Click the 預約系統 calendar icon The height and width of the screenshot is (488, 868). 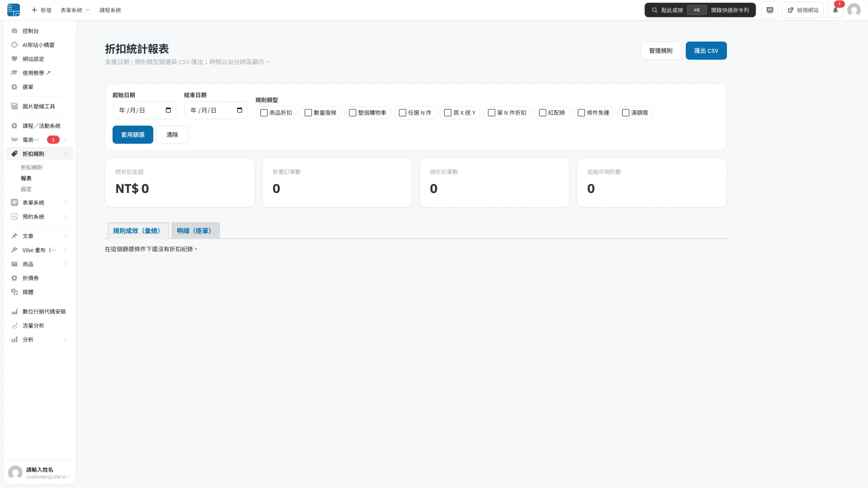(14, 216)
